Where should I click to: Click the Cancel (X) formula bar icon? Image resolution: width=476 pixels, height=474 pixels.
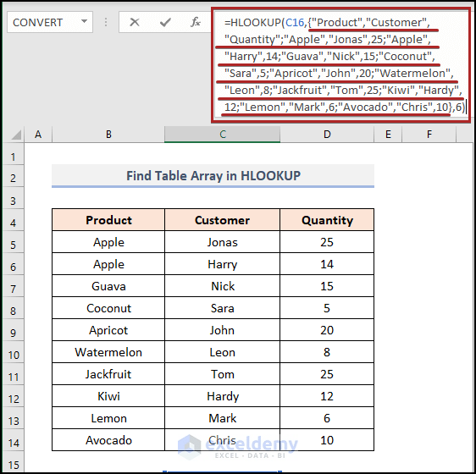[134, 22]
